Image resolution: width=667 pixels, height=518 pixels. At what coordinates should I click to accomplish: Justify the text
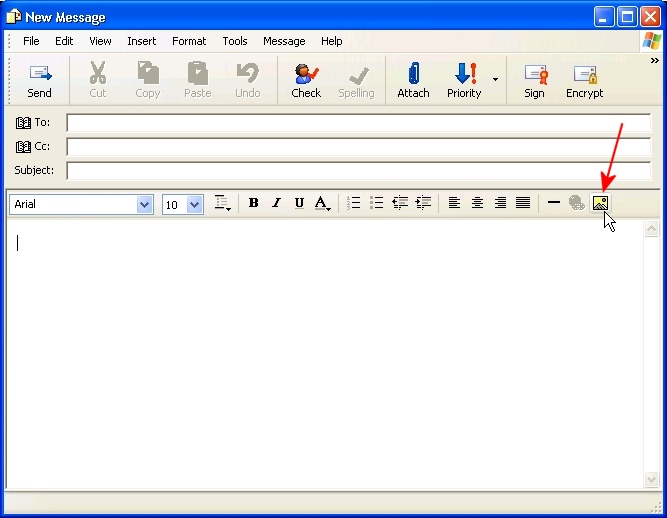tap(523, 203)
